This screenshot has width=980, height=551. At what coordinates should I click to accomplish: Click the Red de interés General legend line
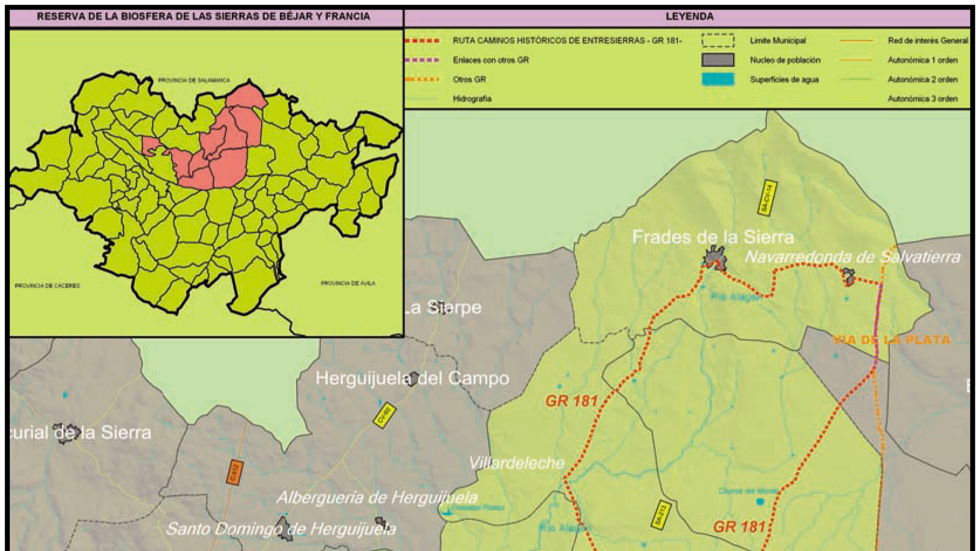(x=856, y=41)
